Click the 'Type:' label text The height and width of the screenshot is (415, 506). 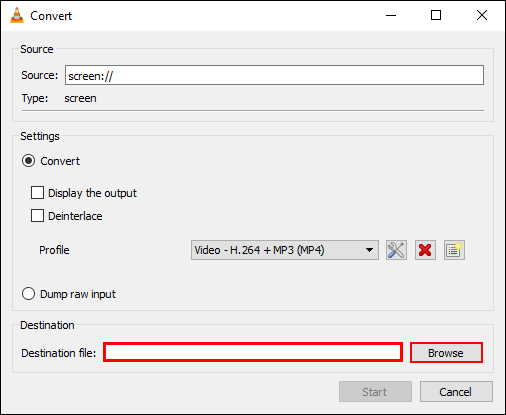35,98
